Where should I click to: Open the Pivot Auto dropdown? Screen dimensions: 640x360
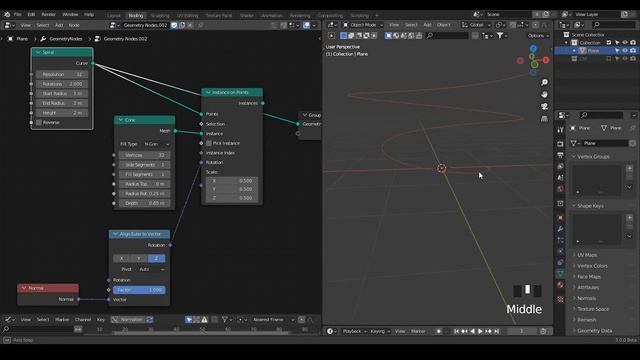coord(151,269)
